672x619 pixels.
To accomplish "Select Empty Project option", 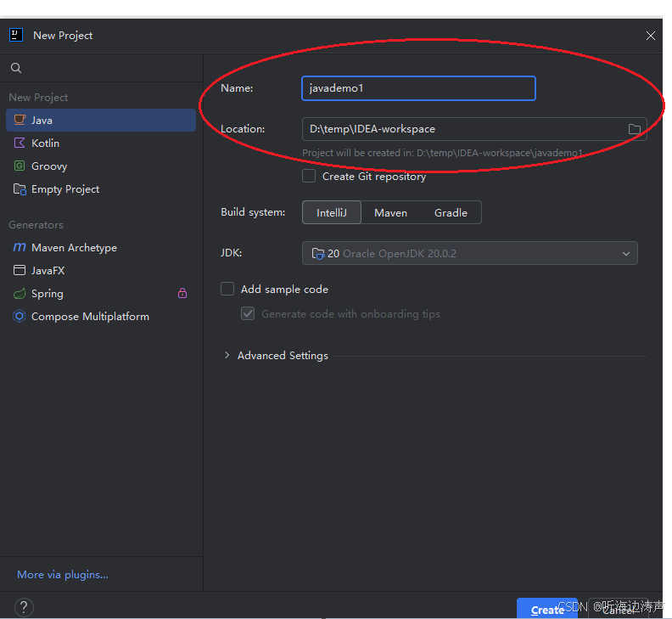I will pyautogui.click(x=101, y=189).
